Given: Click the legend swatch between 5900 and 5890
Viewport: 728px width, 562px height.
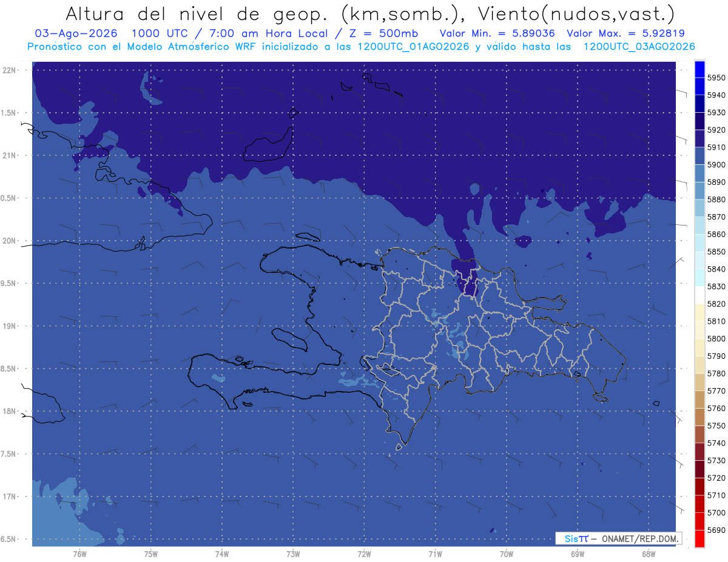Looking at the screenshot, I should (x=699, y=173).
